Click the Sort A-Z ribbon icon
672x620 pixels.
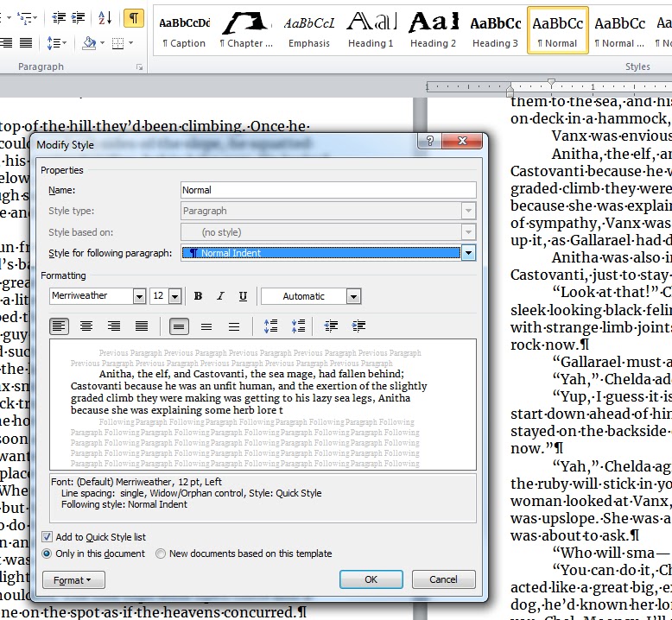pyautogui.click(x=105, y=18)
